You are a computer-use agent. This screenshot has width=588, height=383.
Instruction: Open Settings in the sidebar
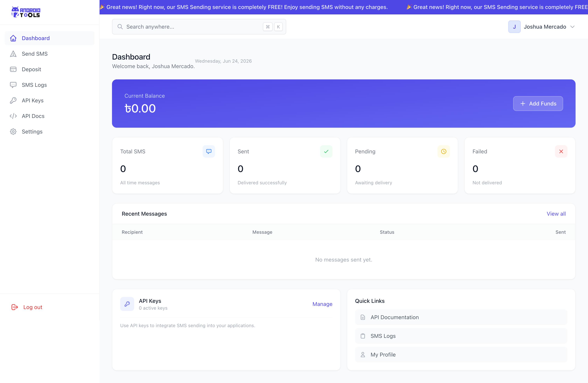[x=50, y=132]
